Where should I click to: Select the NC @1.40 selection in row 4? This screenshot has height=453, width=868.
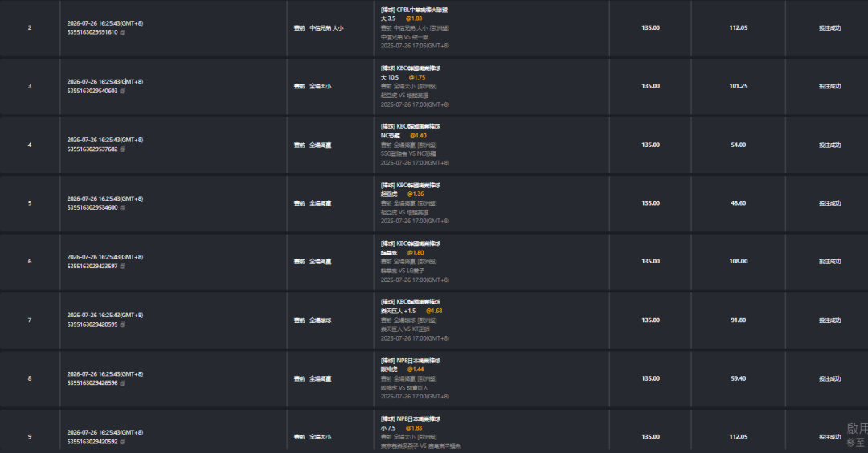(403, 136)
